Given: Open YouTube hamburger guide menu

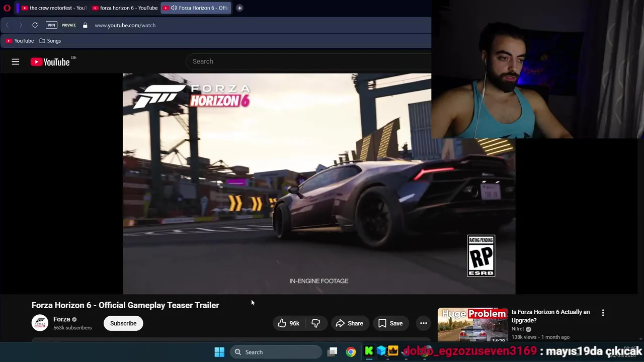Looking at the screenshot, I should 16,62.
